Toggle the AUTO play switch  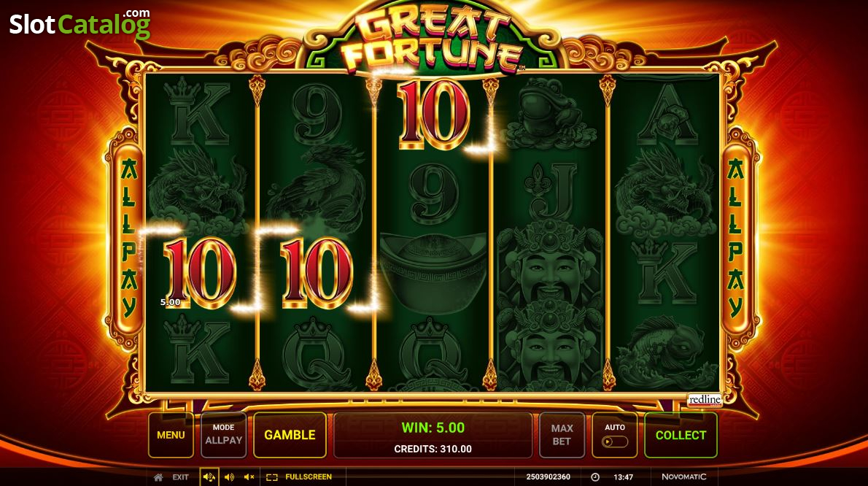point(615,441)
